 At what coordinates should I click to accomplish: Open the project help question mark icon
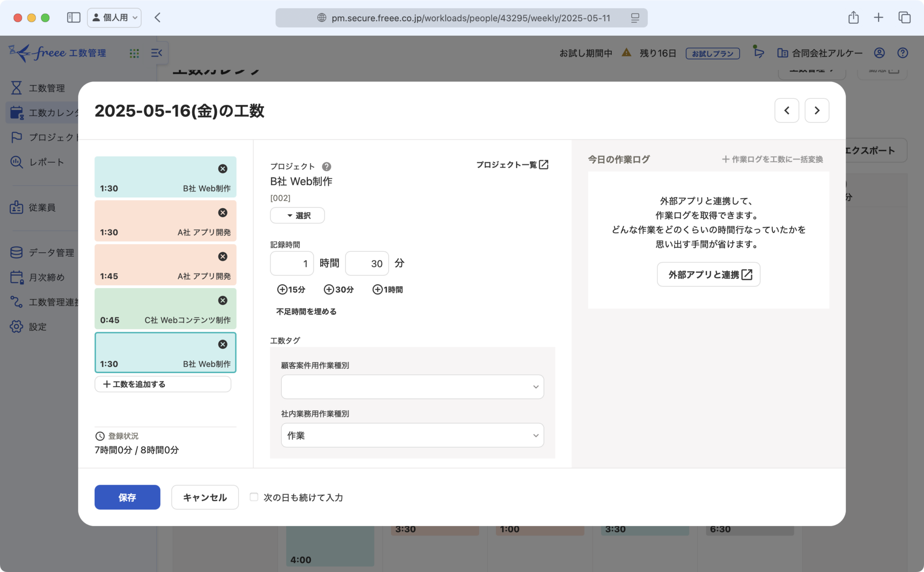click(x=326, y=166)
